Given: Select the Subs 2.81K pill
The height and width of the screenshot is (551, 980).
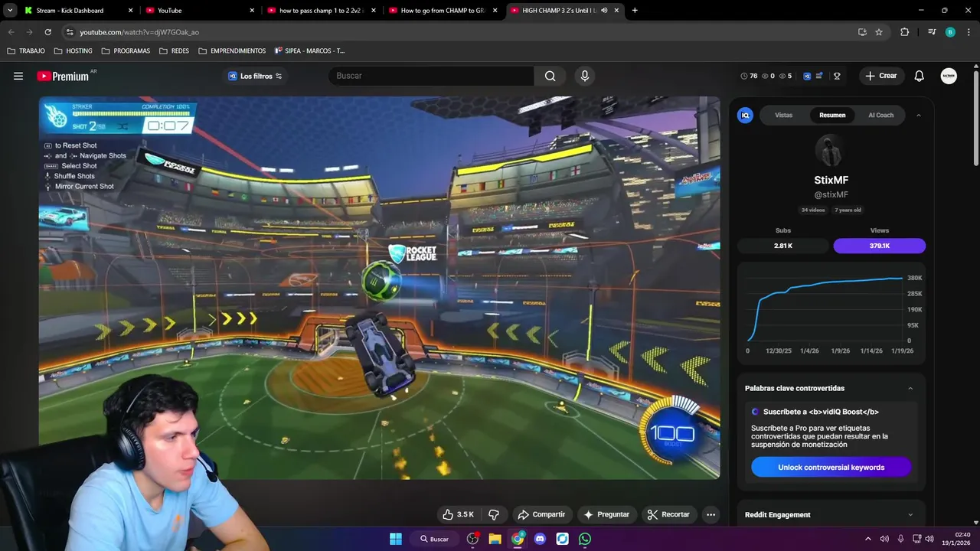Looking at the screenshot, I should [x=782, y=246].
